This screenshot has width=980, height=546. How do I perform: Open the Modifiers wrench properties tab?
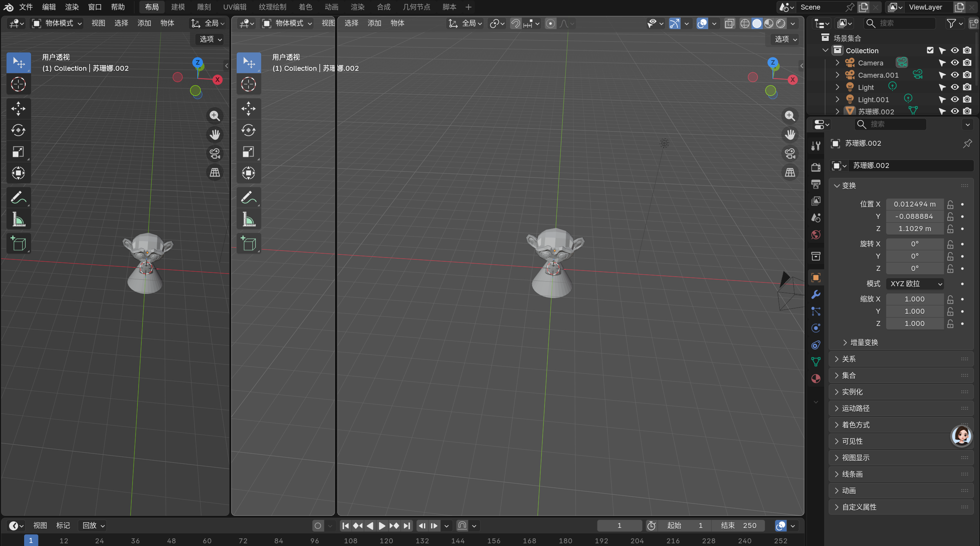pyautogui.click(x=816, y=294)
